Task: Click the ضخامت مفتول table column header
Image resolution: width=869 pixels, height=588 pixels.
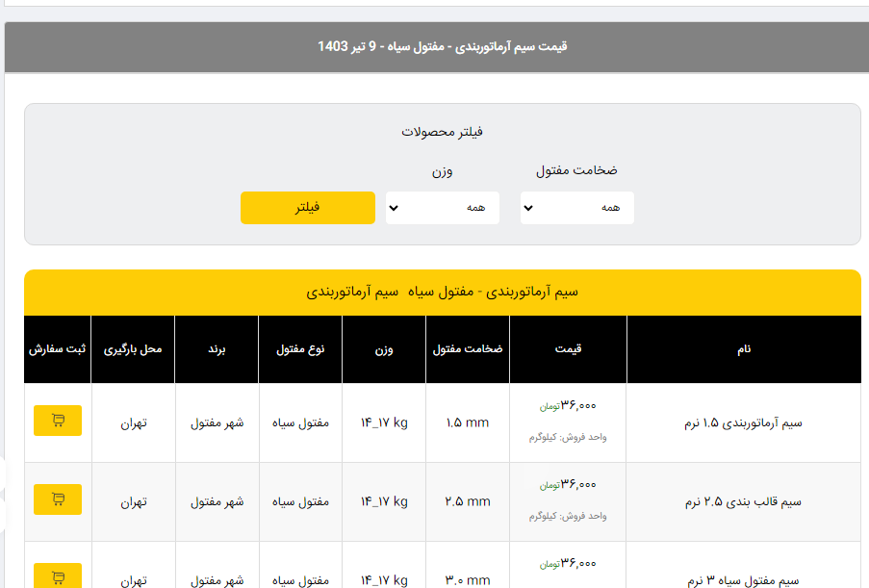Action: 468,349
